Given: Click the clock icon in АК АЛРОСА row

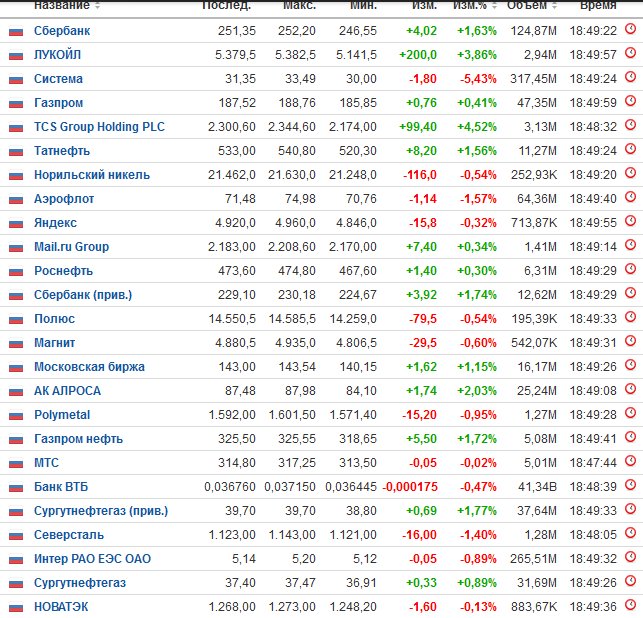Looking at the screenshot, I should point(630,389).
